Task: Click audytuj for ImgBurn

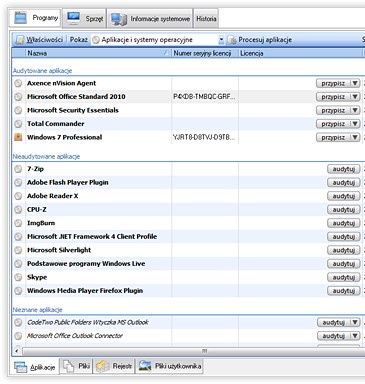Action: 344,223
